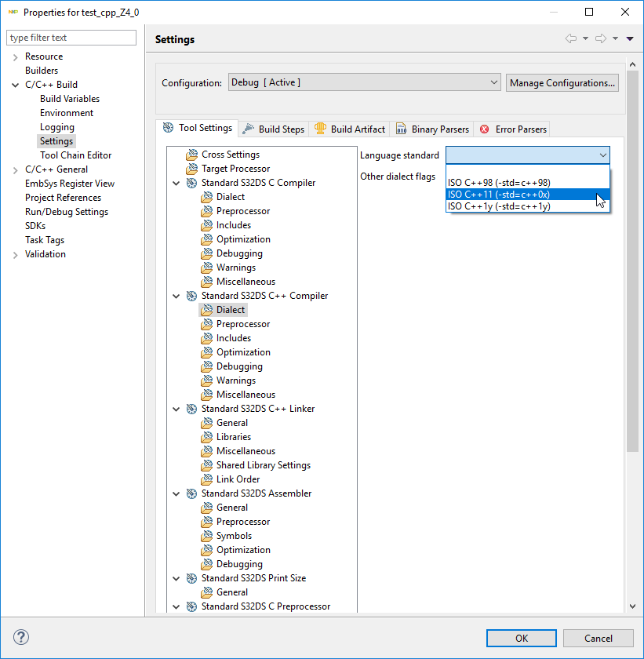The image size is (644, 659).
Task: Click the Standard S32DS Assembler tool icon
Action: [x=192, y=493]
